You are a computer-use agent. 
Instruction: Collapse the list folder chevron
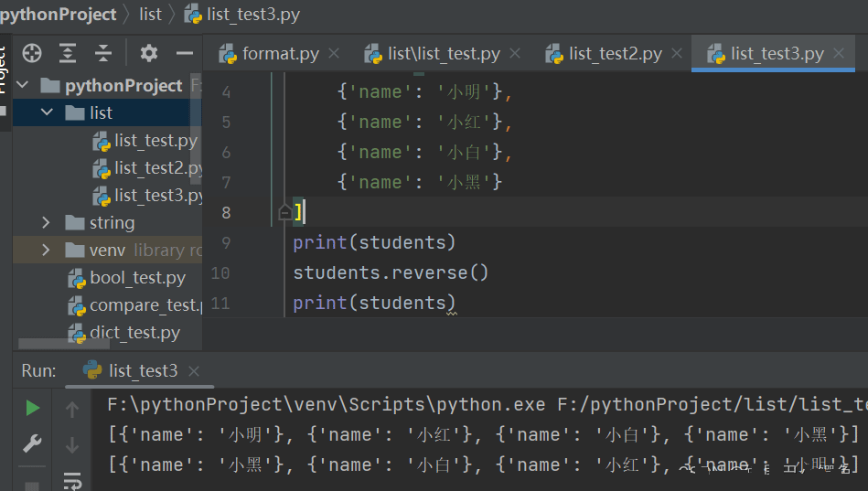point(47,112)
